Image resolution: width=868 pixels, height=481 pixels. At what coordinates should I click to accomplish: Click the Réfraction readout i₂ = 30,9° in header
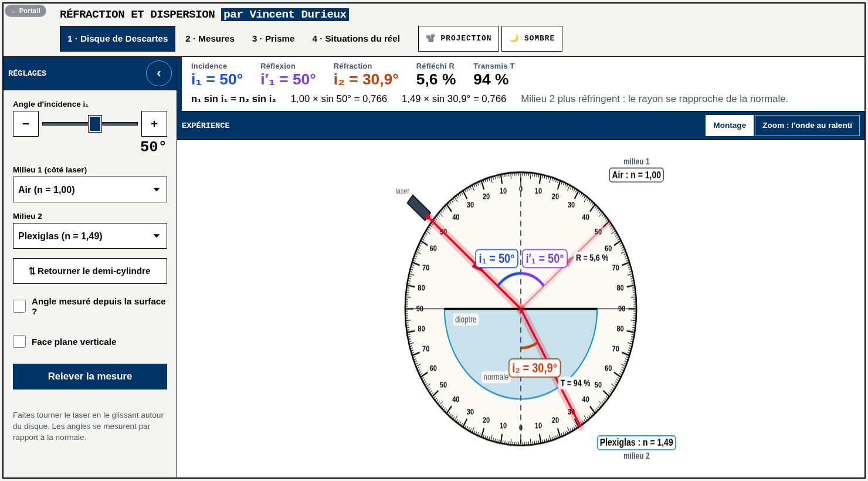(366, 79)
